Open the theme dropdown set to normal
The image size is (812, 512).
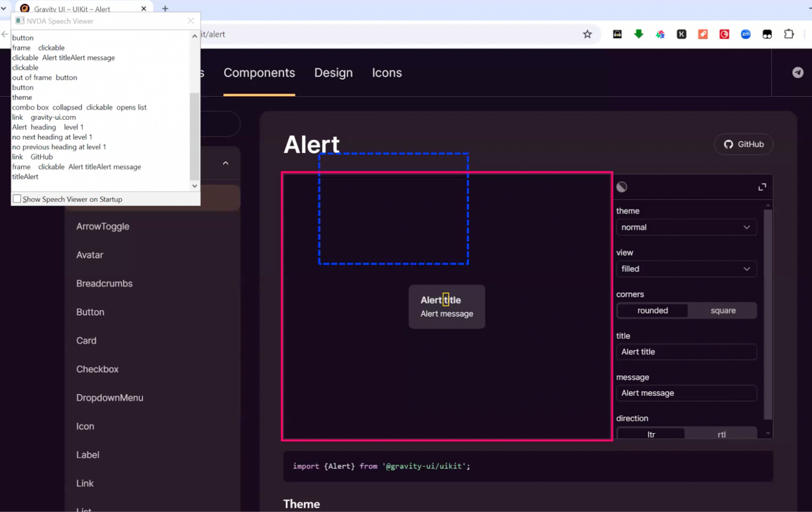[x=686, y=227]
